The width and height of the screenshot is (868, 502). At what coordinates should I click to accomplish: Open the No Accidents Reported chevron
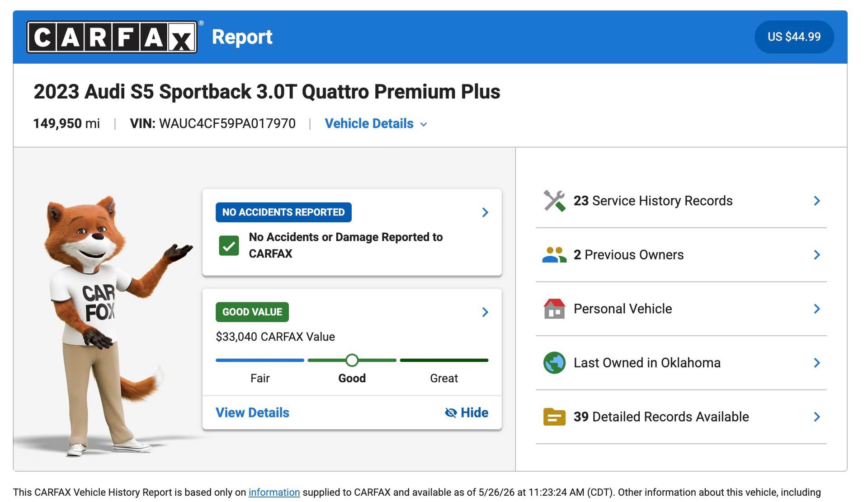pos(485,212)
